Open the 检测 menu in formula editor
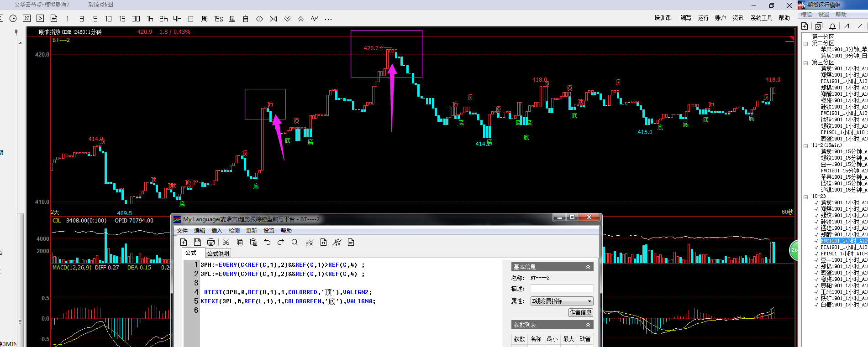Image resolution: width=868 pixels, height=347 pixels. point(234,231)
